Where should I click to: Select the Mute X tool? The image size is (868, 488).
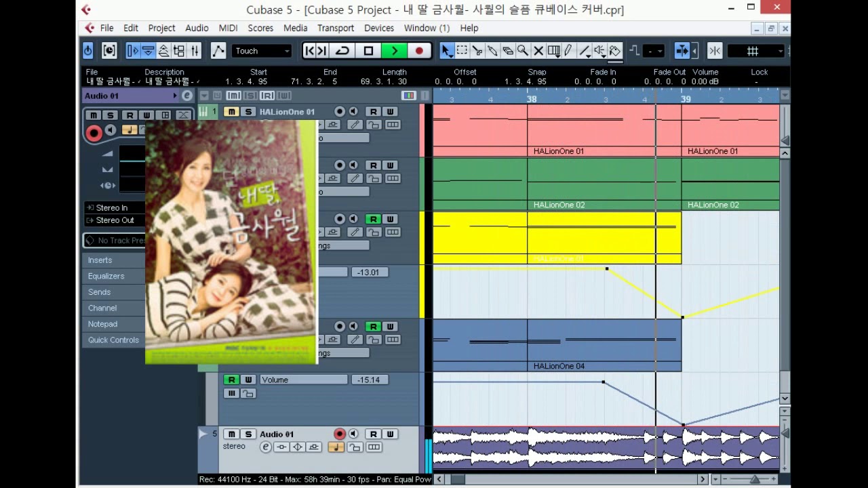(538, 51)
